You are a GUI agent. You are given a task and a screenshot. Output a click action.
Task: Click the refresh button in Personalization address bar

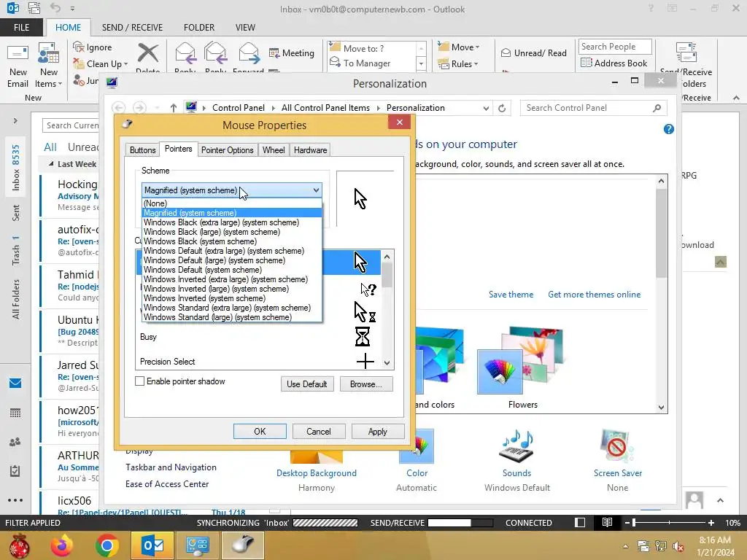502,108
